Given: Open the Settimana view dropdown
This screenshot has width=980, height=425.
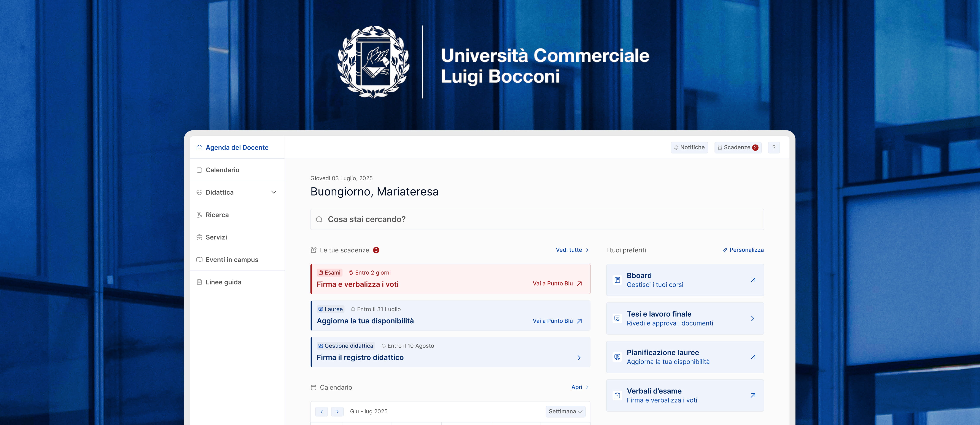Looking at the screenshot, I should click(x=565, y=411).
